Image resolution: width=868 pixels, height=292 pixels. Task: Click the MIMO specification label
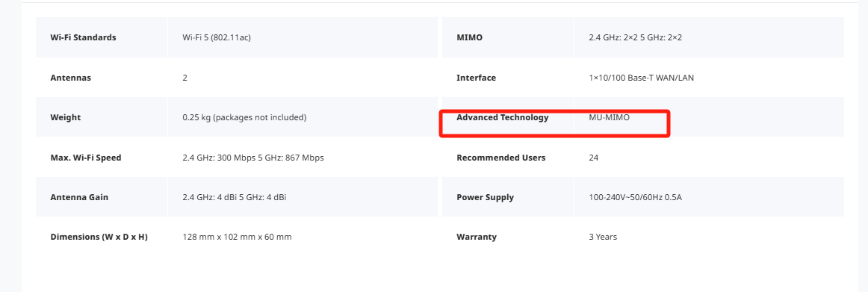pyautogui.click(x=469, y=37)
